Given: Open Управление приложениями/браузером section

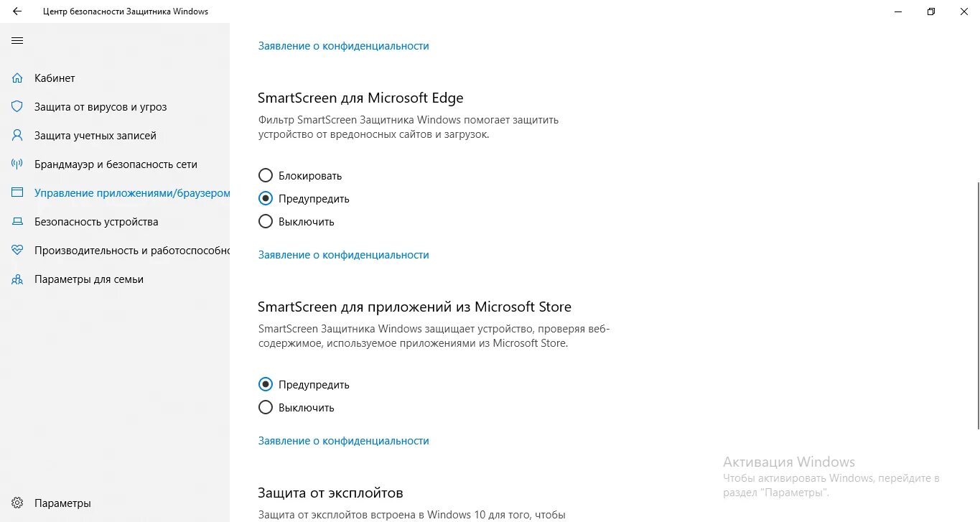Looking at the screenshot, I should [x=132, y=193].
